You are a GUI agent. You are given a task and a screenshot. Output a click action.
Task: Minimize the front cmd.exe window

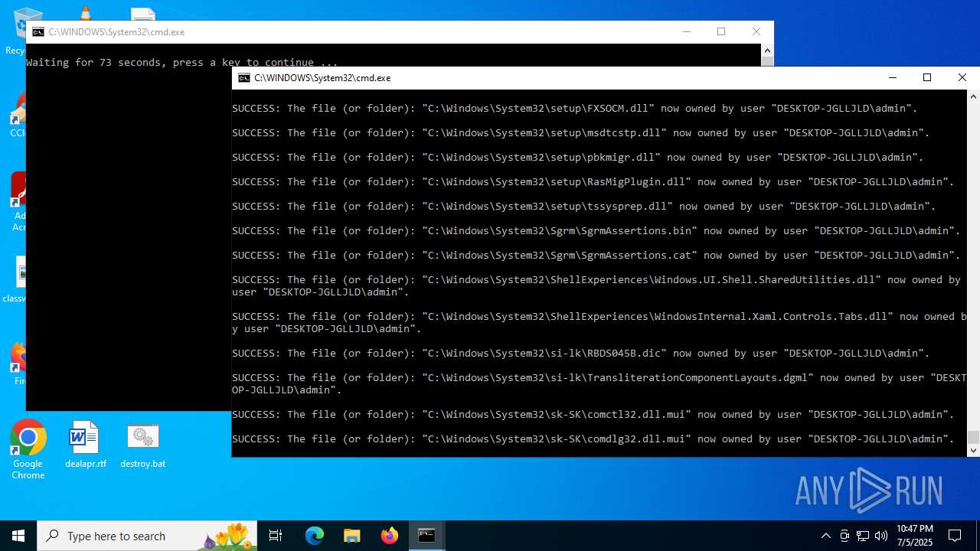[x=892, y=77]
